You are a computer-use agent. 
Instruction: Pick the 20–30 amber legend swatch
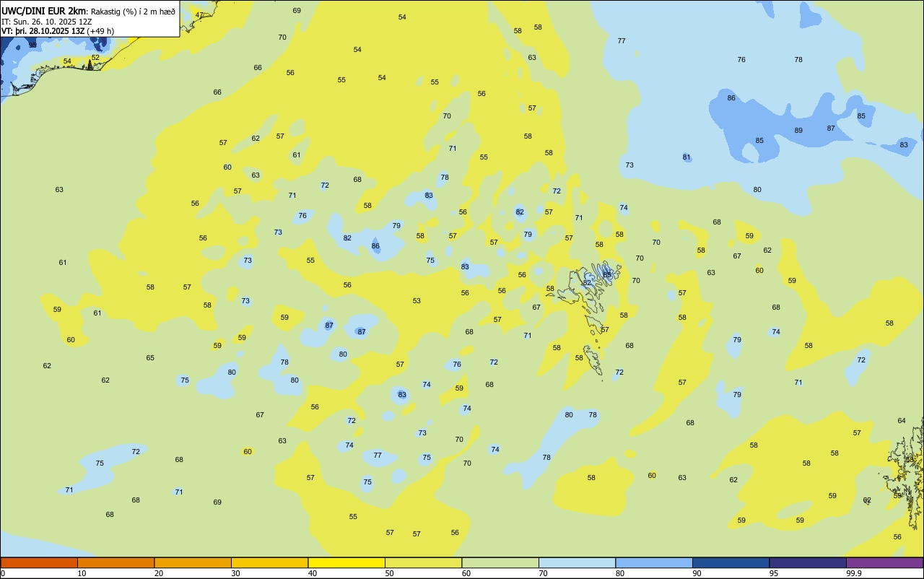click(x=193, y=562)
